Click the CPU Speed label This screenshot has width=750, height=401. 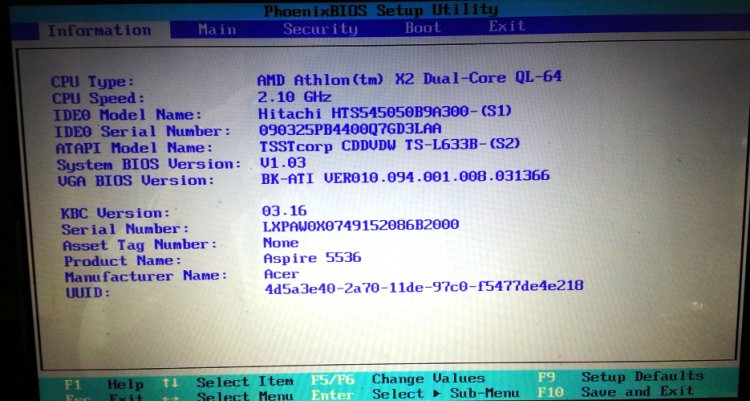(x=98, y=99)
